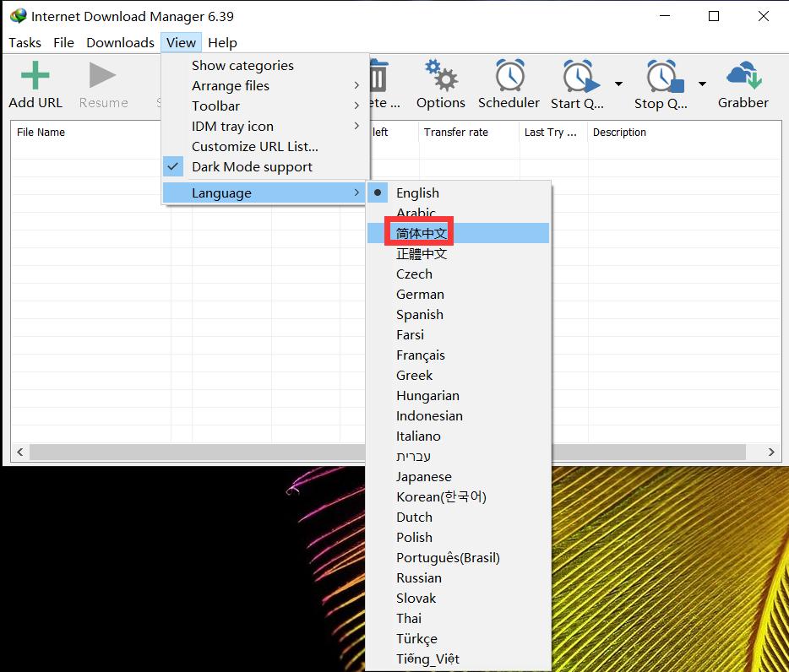Select the English language radio option

tap(378, 192)
